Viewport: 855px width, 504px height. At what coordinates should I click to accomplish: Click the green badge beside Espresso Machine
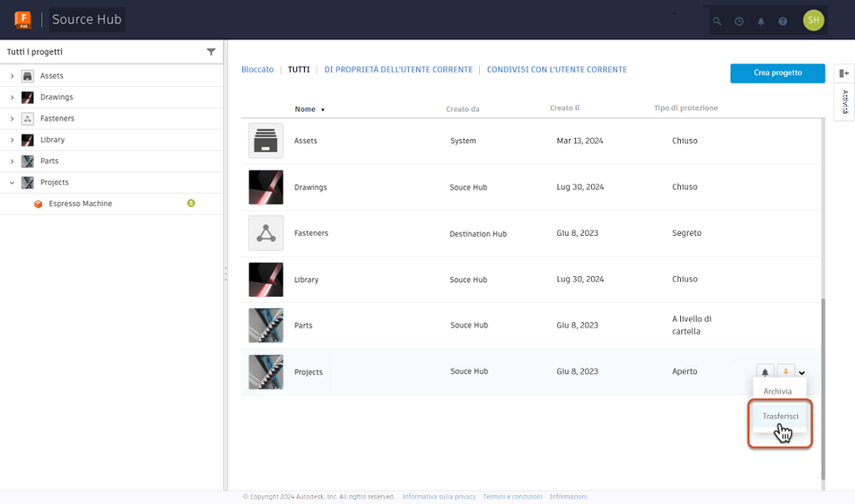(x=191, y=204)
